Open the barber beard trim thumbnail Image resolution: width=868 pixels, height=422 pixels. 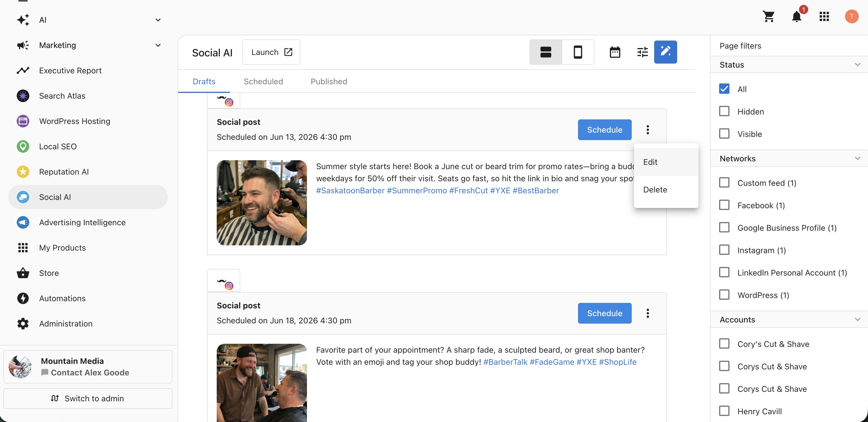click(x=262, y=203)
